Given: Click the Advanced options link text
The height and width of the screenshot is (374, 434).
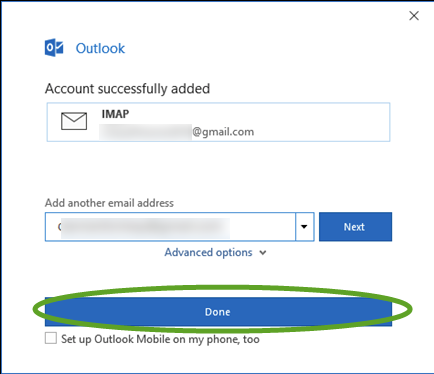Looking at the screenshot, I should [x=208, y=252].
